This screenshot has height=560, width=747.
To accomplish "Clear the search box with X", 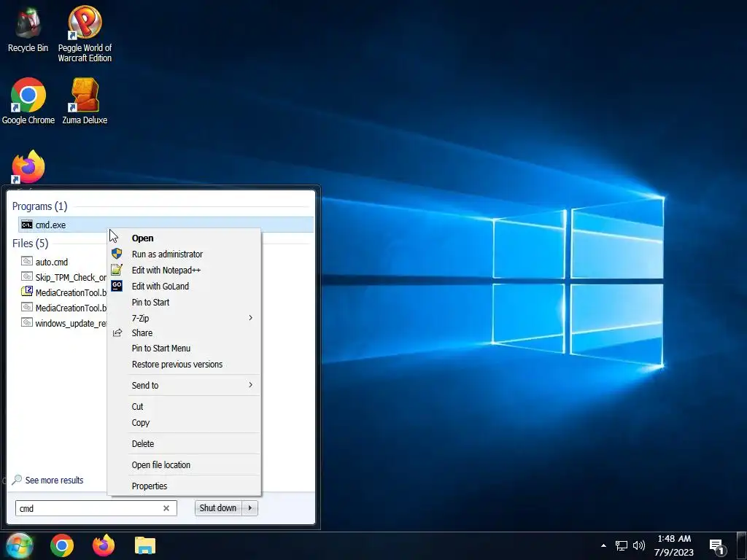I will coord(166,508).
